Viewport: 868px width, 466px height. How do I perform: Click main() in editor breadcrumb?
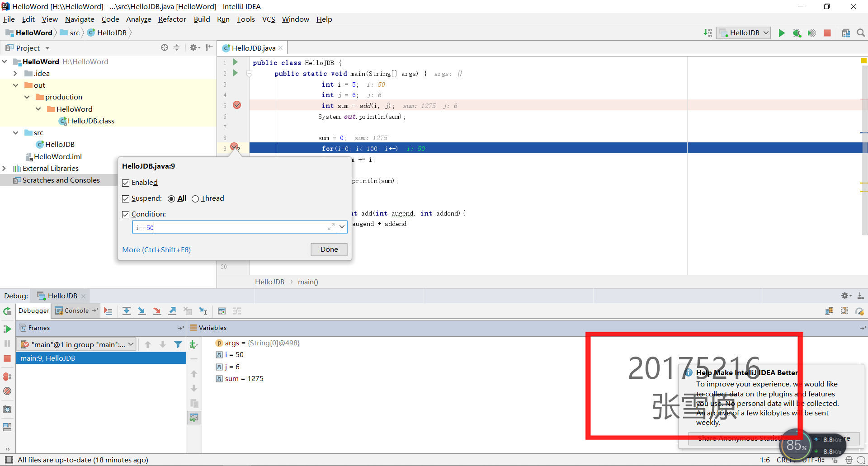pos(308,282)
